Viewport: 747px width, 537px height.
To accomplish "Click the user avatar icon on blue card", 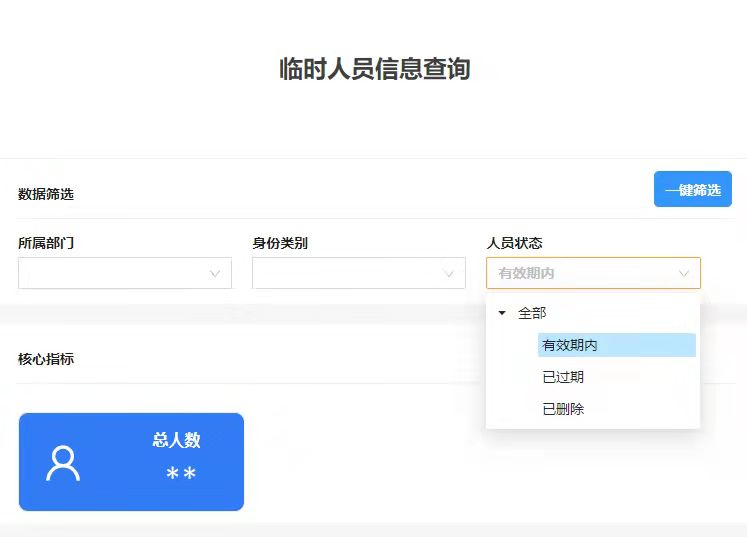I will 63,463.
